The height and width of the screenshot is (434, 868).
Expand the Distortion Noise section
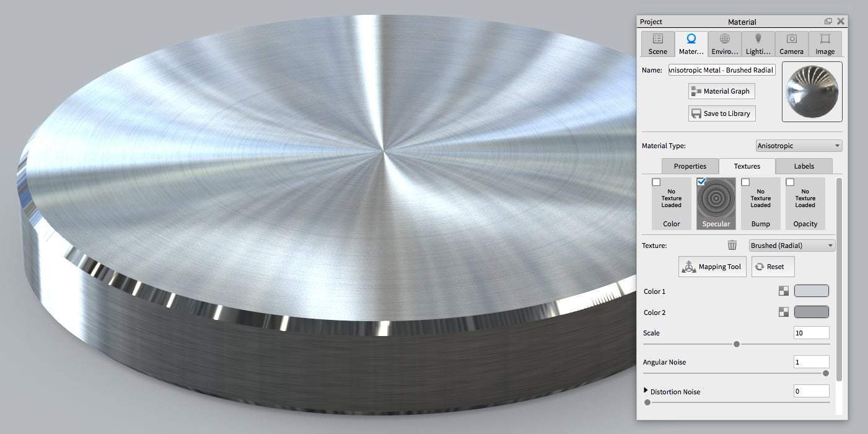[645, 390]
